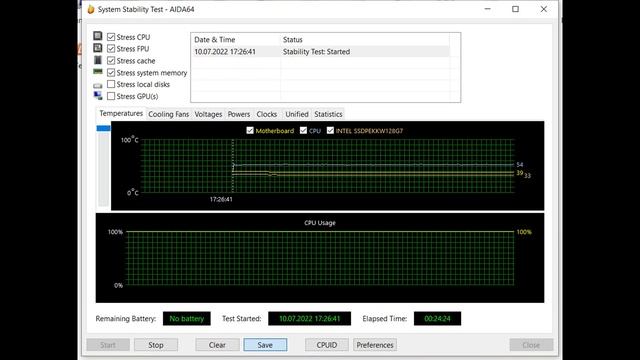Click the 17:26:41 marker on temperature graph
640x360 pixels.
(x=221, y=199)
